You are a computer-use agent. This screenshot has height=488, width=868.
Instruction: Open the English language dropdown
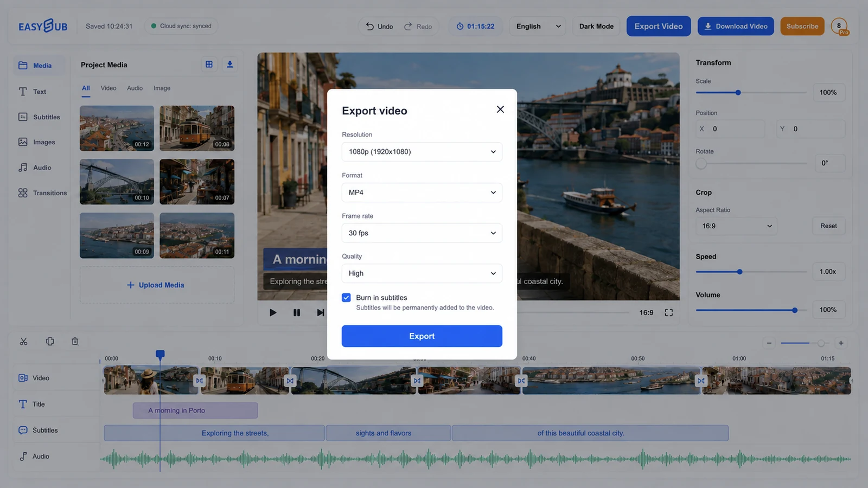(538, 26)
